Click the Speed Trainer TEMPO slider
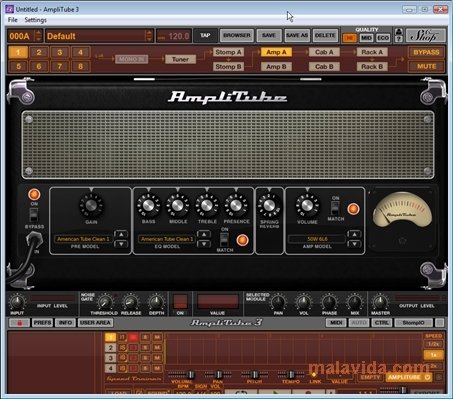This screenshot has width=453, height=399. pyautogui.click(x=291, y=374)
